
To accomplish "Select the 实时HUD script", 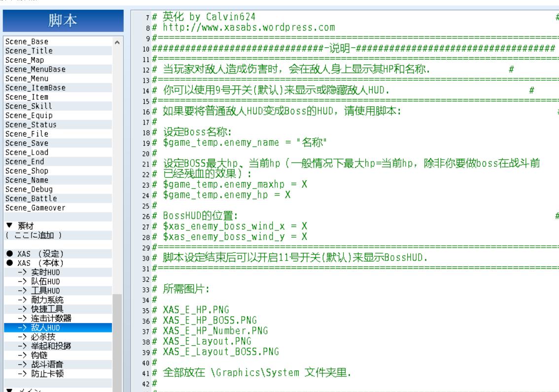I will (58, 273).
